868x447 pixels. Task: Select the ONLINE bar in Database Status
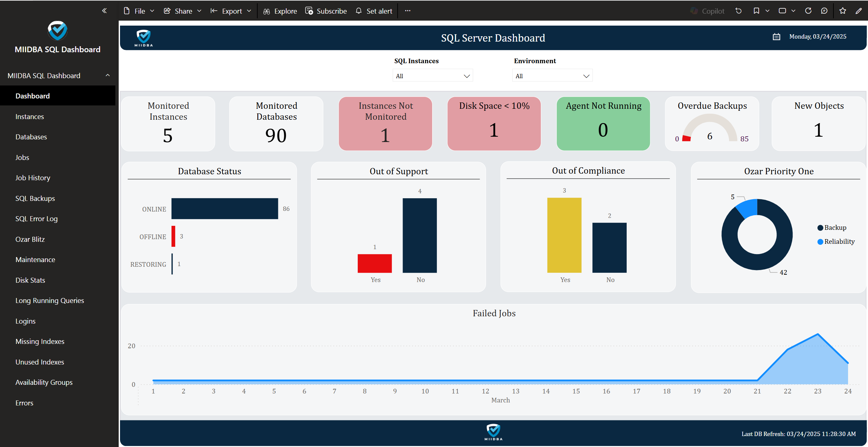click(x=225, y=209)
